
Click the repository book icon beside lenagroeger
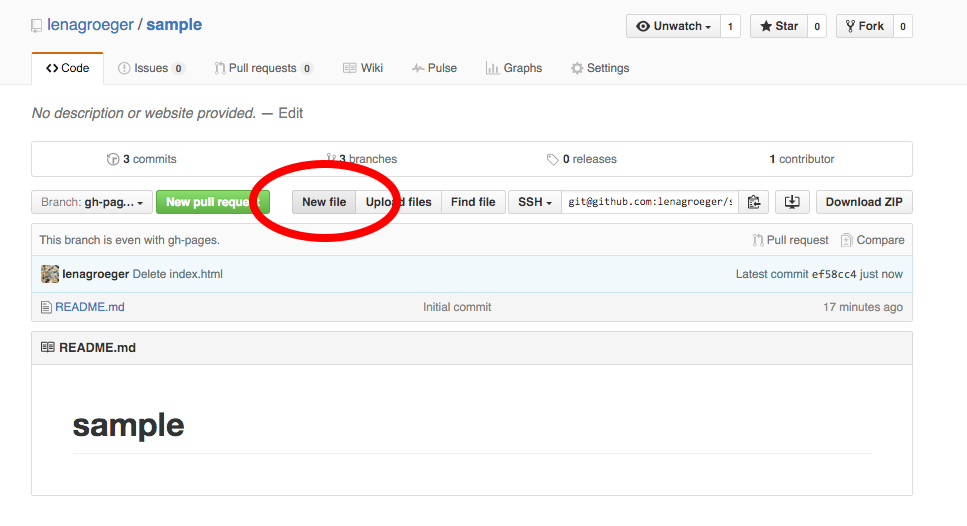pyautogui.click(x=36, y=26)
